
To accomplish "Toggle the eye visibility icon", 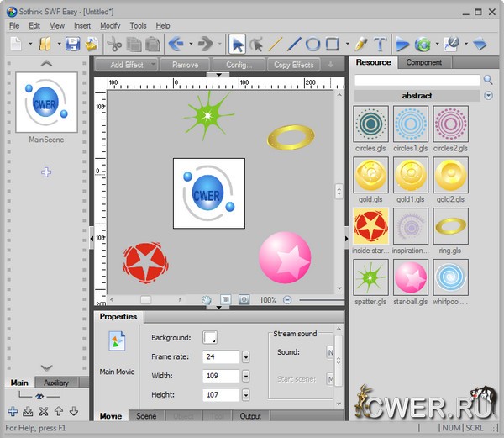I will pyautogui.click(x=39, y=396).
